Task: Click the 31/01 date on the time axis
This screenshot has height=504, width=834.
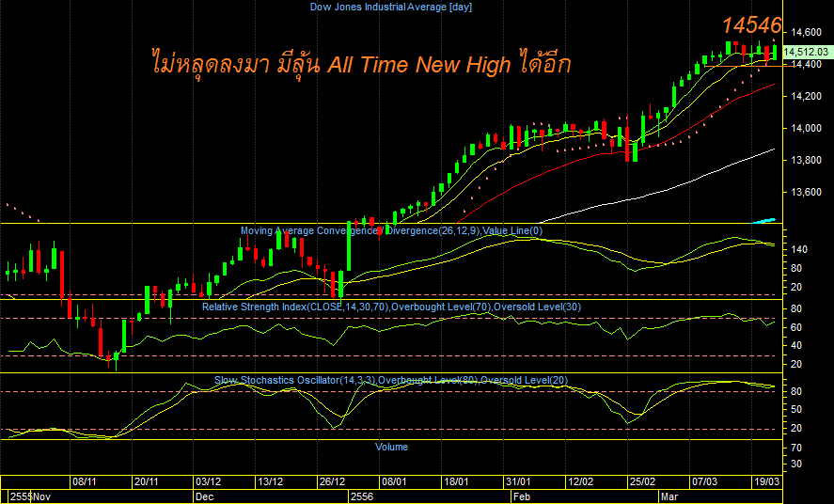Action: click(518, 481)
